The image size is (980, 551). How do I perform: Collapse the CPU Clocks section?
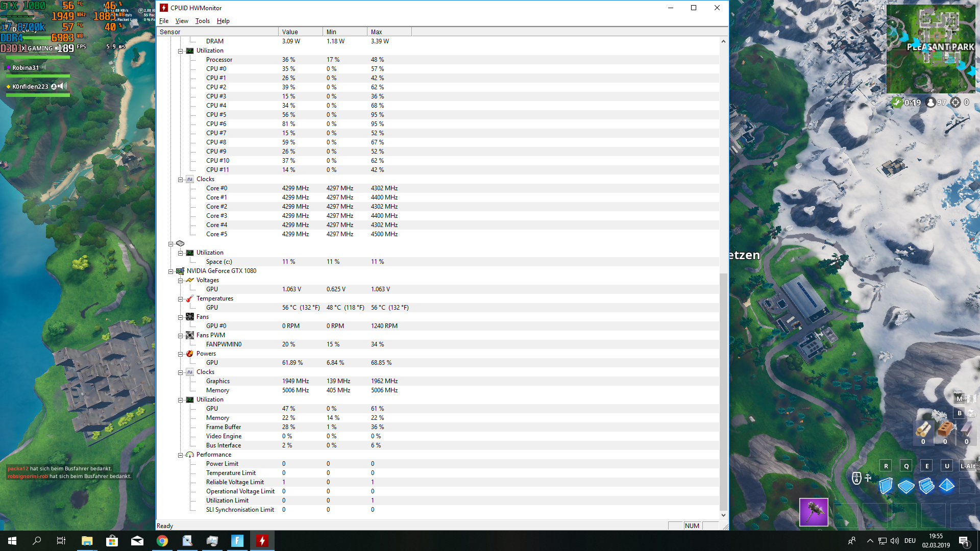[x=180, y=180]
